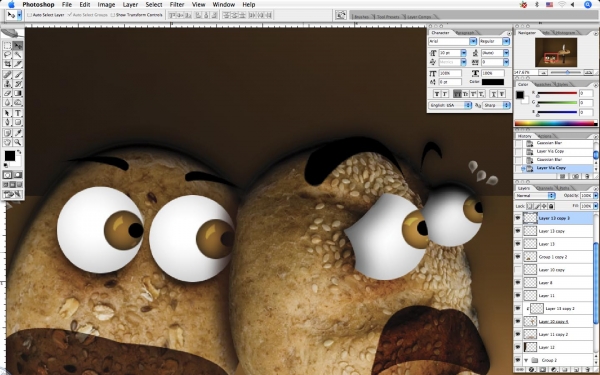
Task: Select the Magic Wand tool
Action: pos(18,55)
